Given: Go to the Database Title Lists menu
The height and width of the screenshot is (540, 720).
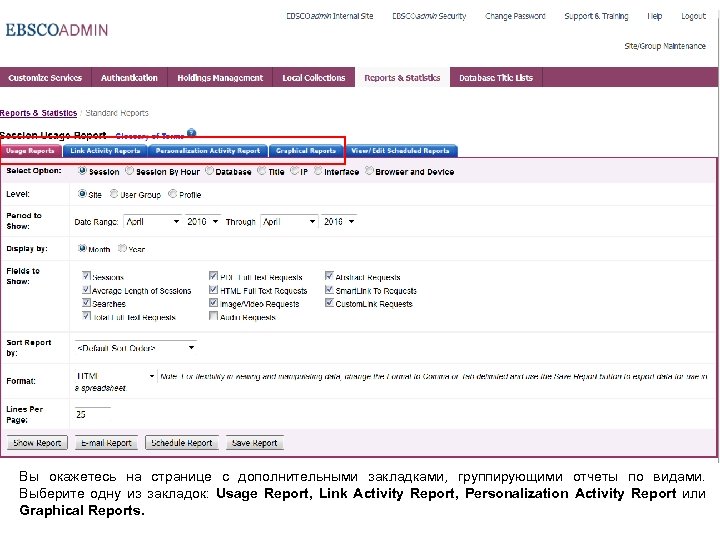Looking at the screenshot, I should [x=496, y=78].
